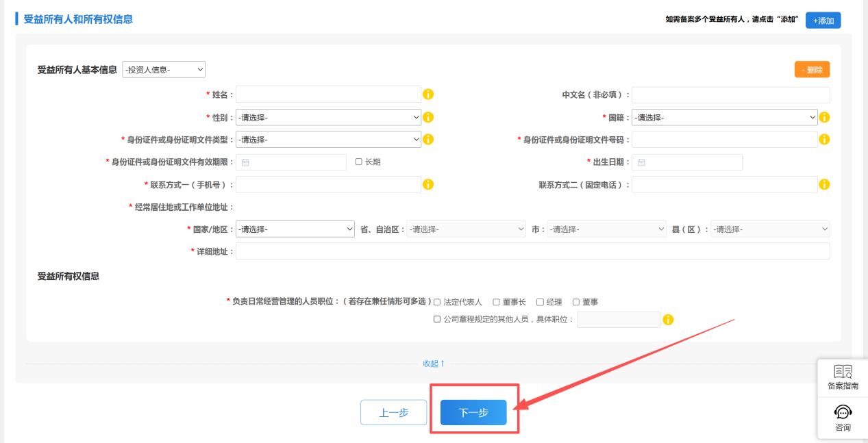Click the 下一步 button
Image resolution: width=868 pixels, height=443 pixels.
[473, 413]
